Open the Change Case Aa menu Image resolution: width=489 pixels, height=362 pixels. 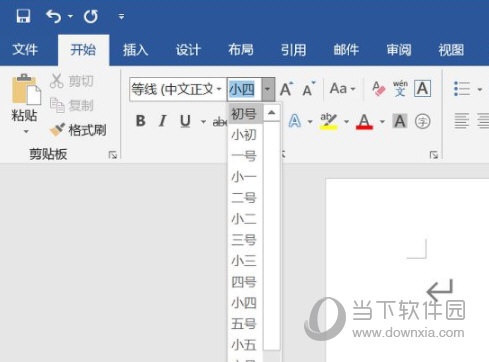tap(342, 89)
